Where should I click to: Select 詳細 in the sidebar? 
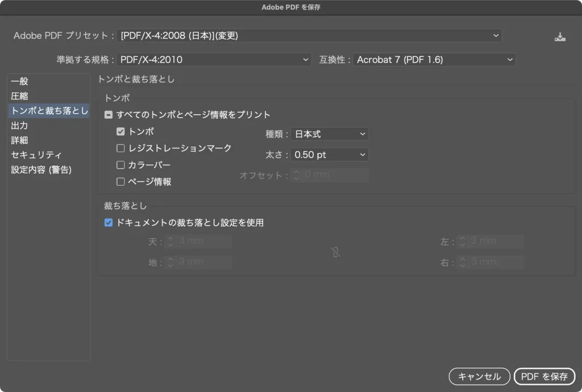tap(49, 140)
